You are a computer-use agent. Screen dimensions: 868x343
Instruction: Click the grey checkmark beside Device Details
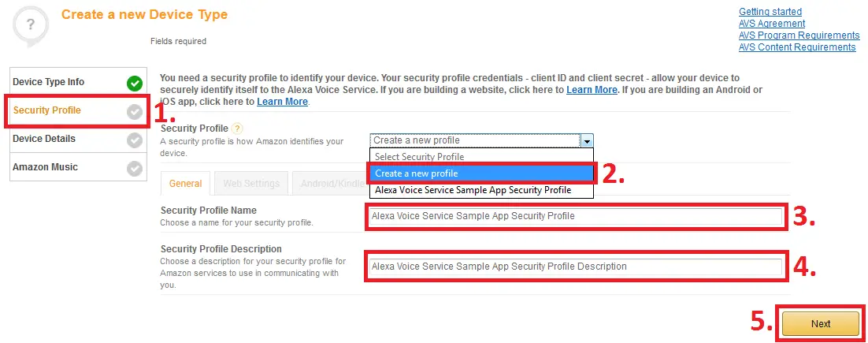134,140
